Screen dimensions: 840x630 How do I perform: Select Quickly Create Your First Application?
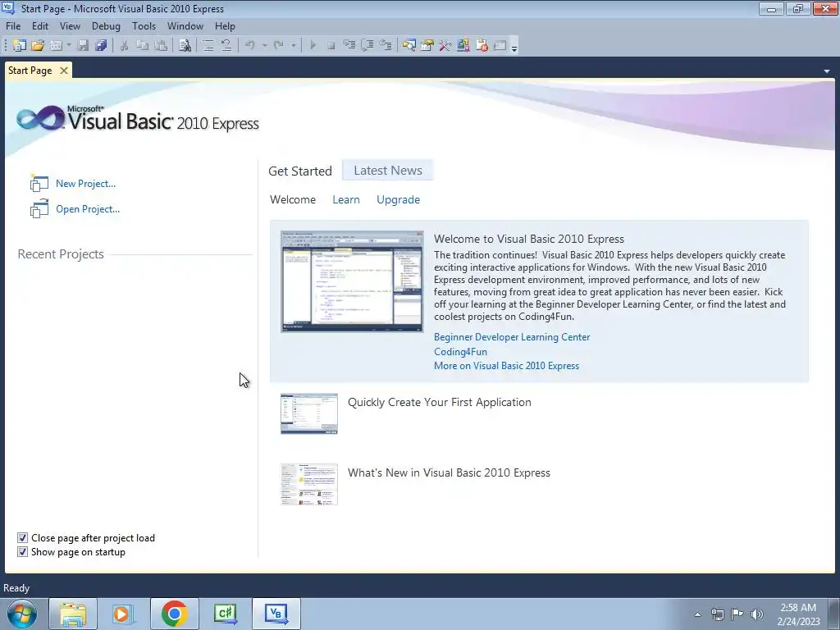click(440, 402)
